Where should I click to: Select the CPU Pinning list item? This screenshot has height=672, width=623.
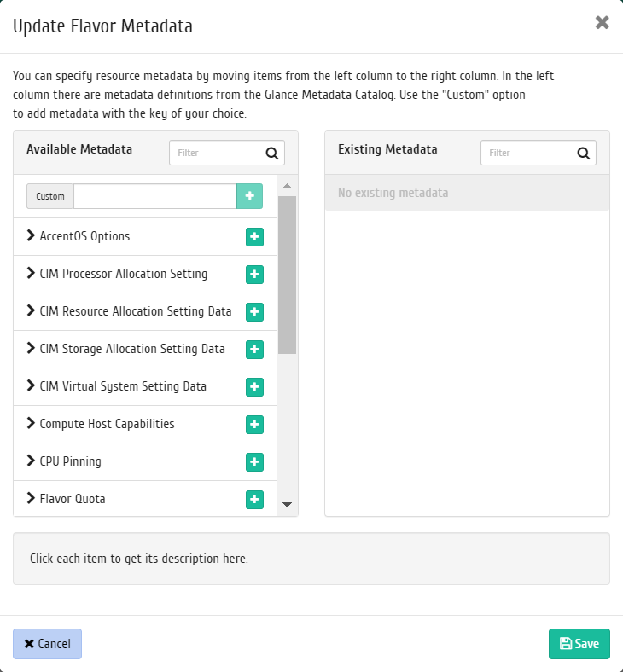(71, 461)
